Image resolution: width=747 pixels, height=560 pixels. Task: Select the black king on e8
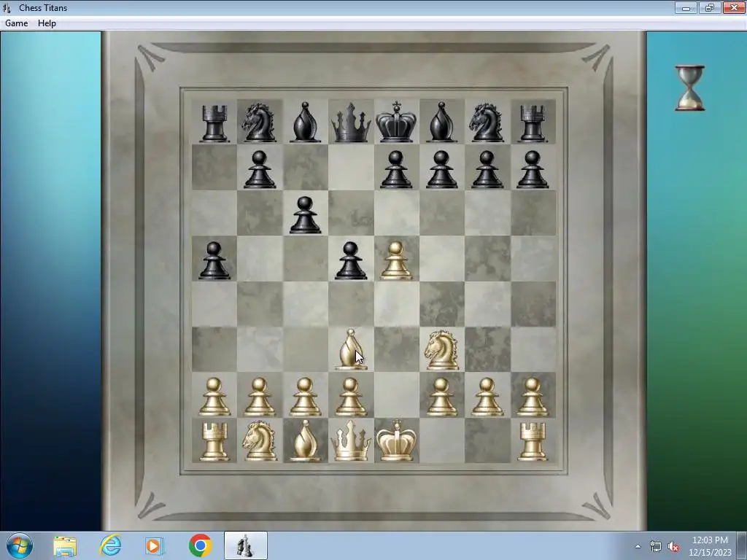point(396,122)
